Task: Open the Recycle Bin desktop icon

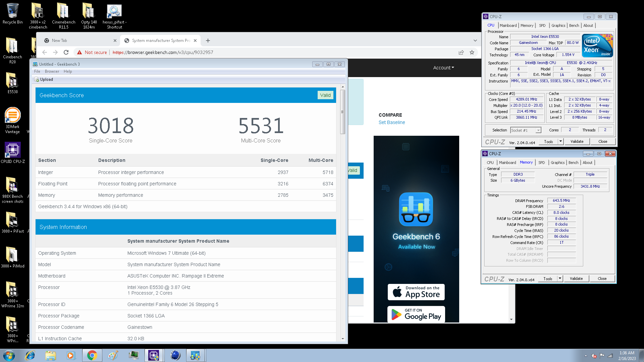Action: (13, 14)
